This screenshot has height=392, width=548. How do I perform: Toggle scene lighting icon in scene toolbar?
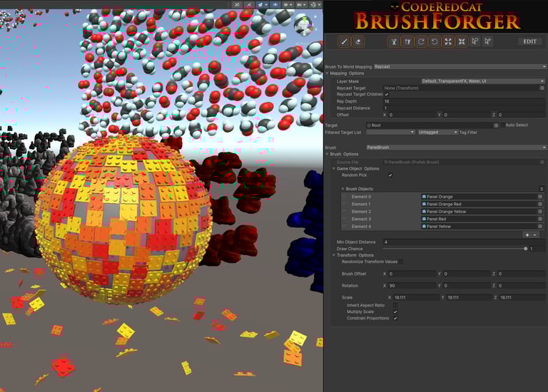click(249, 4)
